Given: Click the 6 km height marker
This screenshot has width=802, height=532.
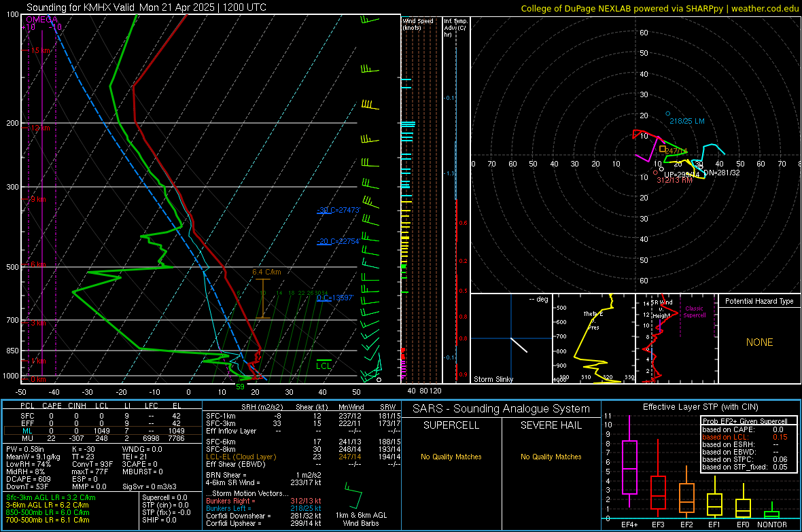Looking at the screenshot, I should click(38, 264).
